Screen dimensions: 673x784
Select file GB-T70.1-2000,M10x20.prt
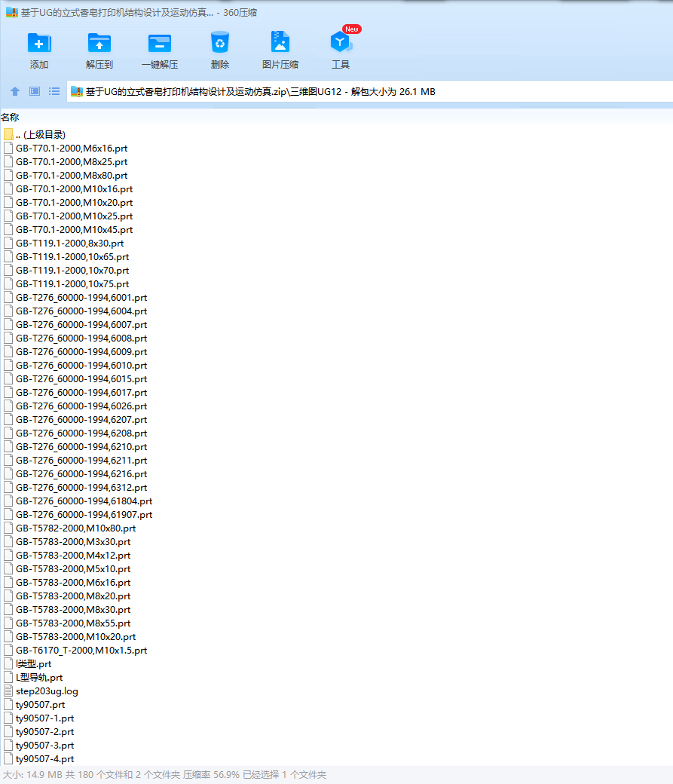pos(74,203)
